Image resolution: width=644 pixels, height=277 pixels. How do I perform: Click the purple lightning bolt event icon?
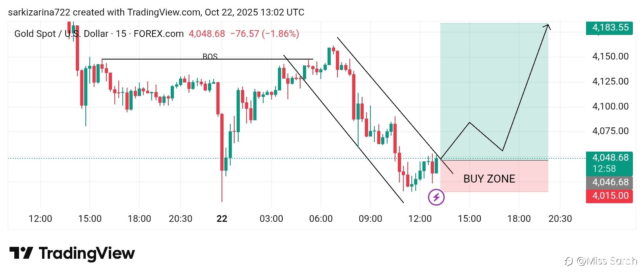(436, 197)
